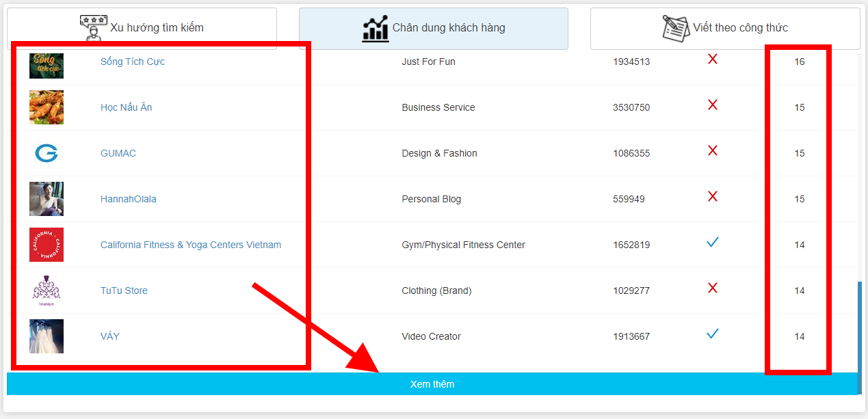The width and height of the screenshot is (868, 419).
Task: Select the Personal Blog category text
Action: [432, 199]
